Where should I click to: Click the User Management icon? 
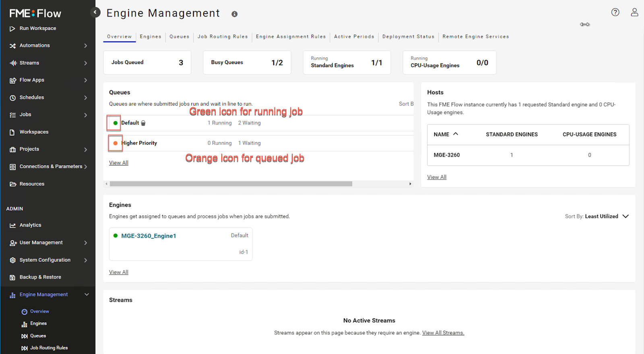point(13,243)
